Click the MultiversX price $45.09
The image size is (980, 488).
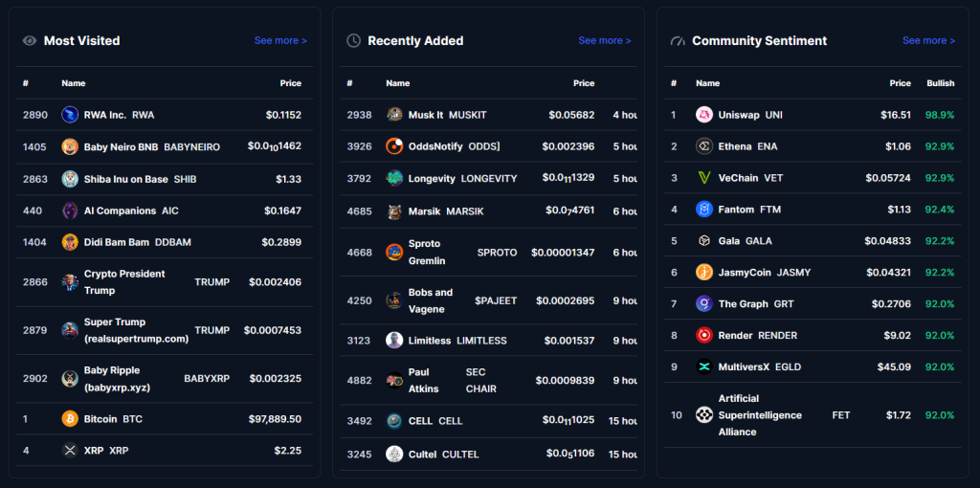pos(895,366)
